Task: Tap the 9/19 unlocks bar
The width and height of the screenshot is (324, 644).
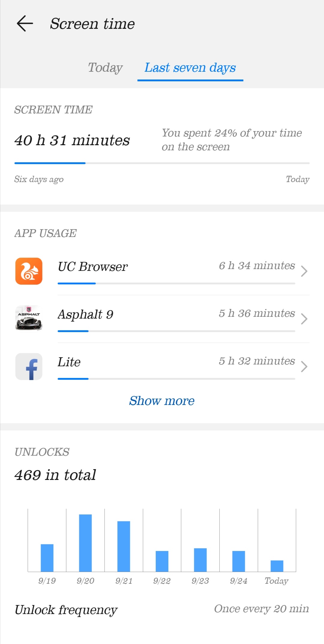Action: (x=47, y=558)
